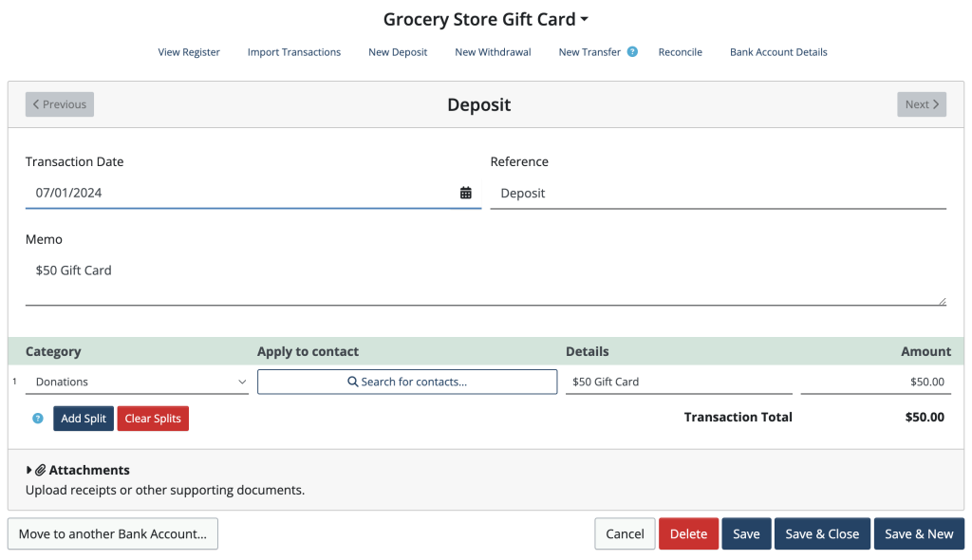Screen dimensions: 972x560
Task: Click Save & New
Action: pyautogui.click(x=919, y=533)
